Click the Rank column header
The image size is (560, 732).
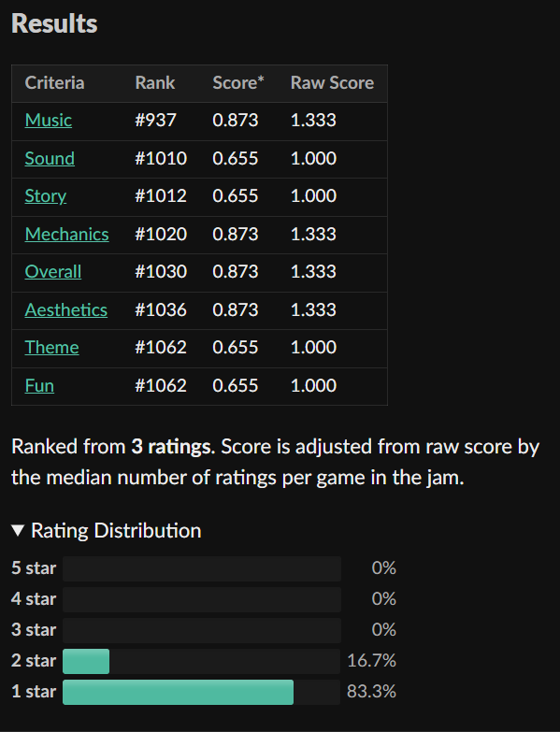155,82
